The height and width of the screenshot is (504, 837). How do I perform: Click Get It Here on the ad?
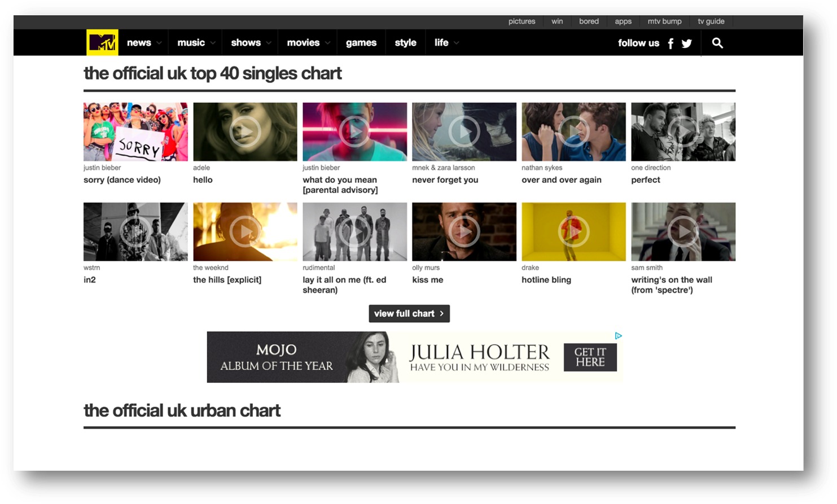click(590, 357)
